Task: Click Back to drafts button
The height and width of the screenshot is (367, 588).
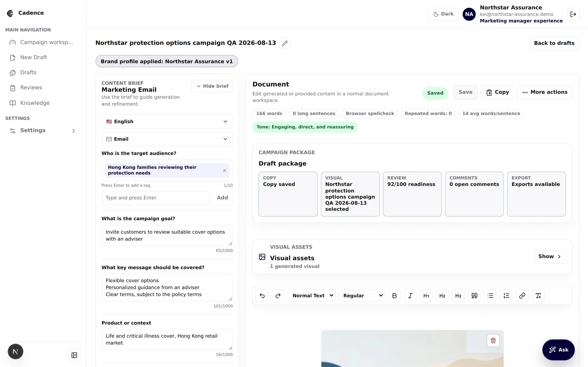Action: [554, 43]
